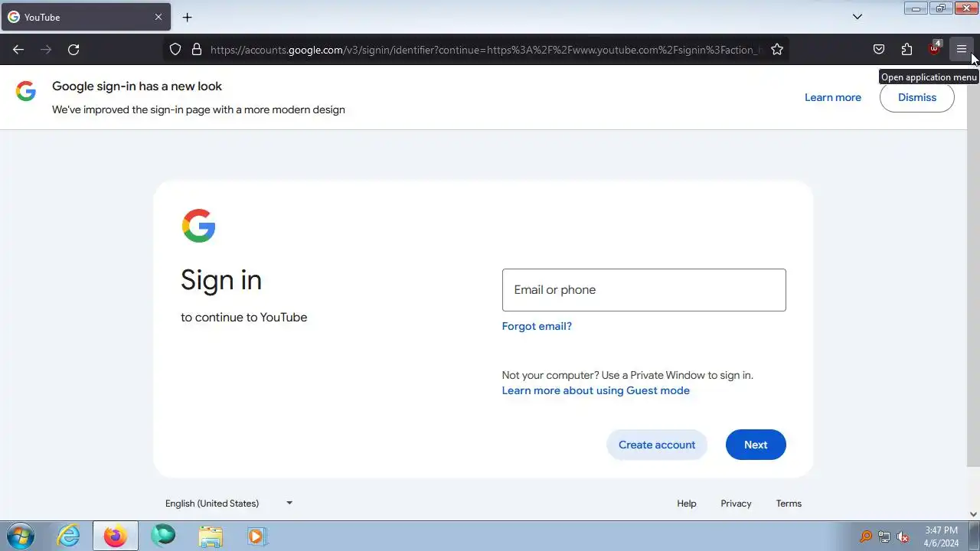Open the Help footer link
The height and width of the screenshot is (551, 980).
click(x=687, y=504)
